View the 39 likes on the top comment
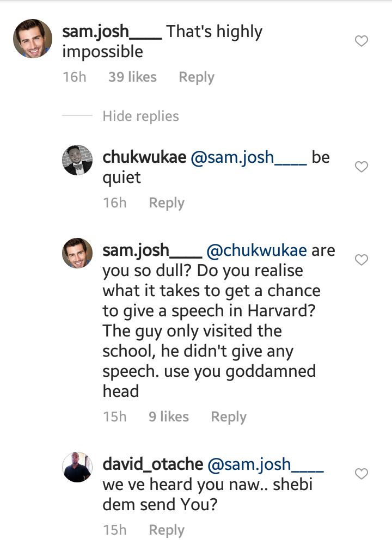Image resolution: width=392 pixels, height=551 pixels. pyautogui.click(x=132, y=77)
